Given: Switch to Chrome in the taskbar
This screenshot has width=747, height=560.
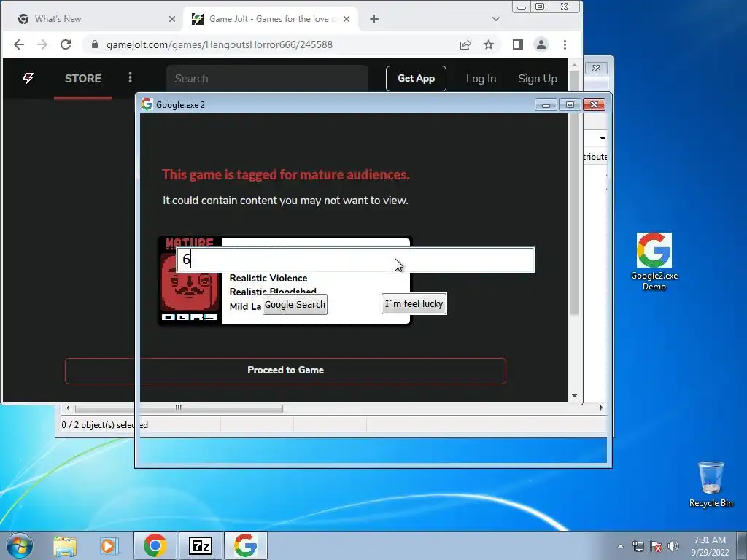Looking at the screenshot, I should 155,545.
